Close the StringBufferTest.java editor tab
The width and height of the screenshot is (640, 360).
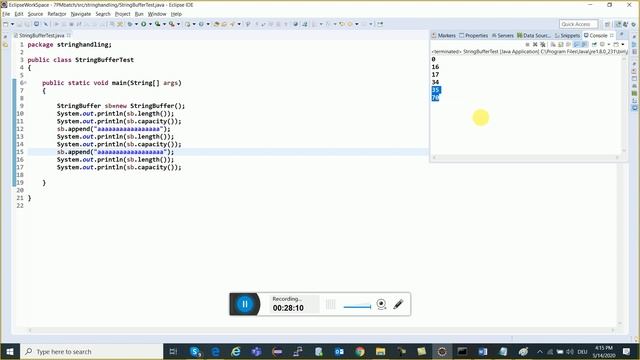69,36
